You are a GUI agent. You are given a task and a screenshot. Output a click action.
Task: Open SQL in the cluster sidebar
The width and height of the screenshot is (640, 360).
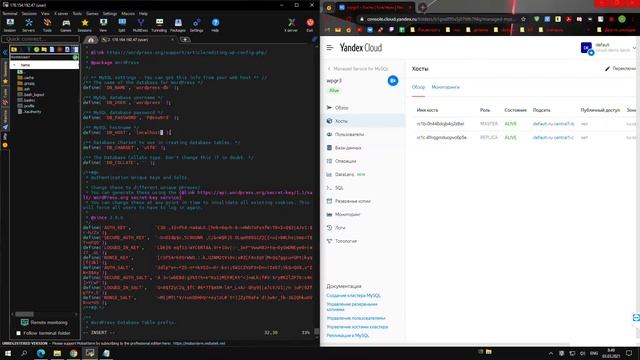(339, 188)
